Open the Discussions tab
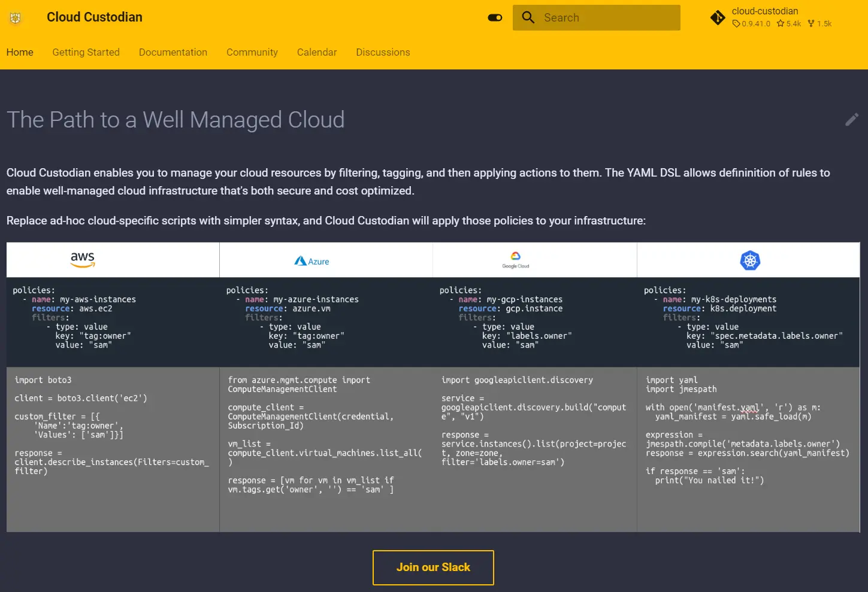Viewport: 868px width, 592px height. click(x=383, y=52)
